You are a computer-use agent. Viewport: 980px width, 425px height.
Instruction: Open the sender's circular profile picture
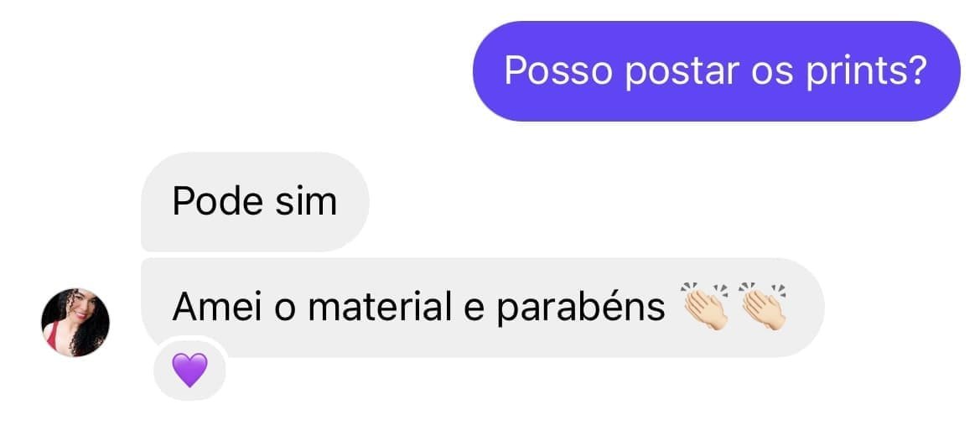click(75, 323)
